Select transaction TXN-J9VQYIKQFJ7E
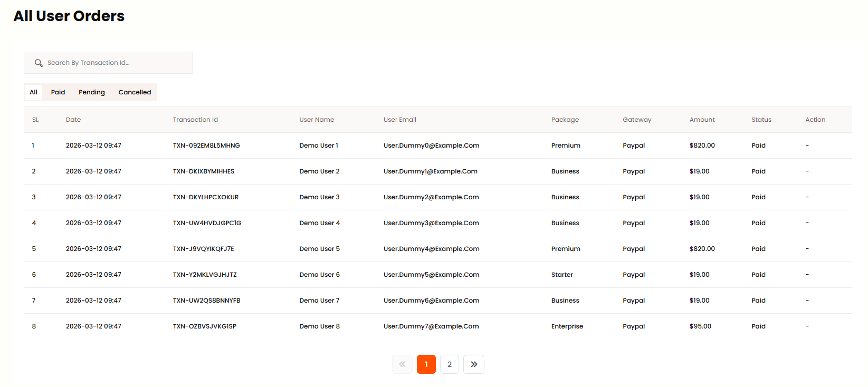The height and width of the screenshot is (387, 868). tap(203, 249)
